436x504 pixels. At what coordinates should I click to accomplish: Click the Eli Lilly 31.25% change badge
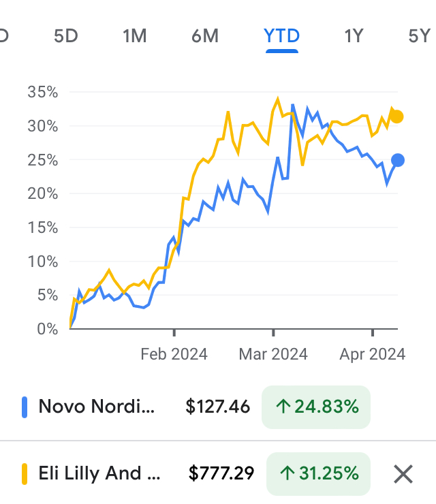pyautogui.click(x=318, y=474)
